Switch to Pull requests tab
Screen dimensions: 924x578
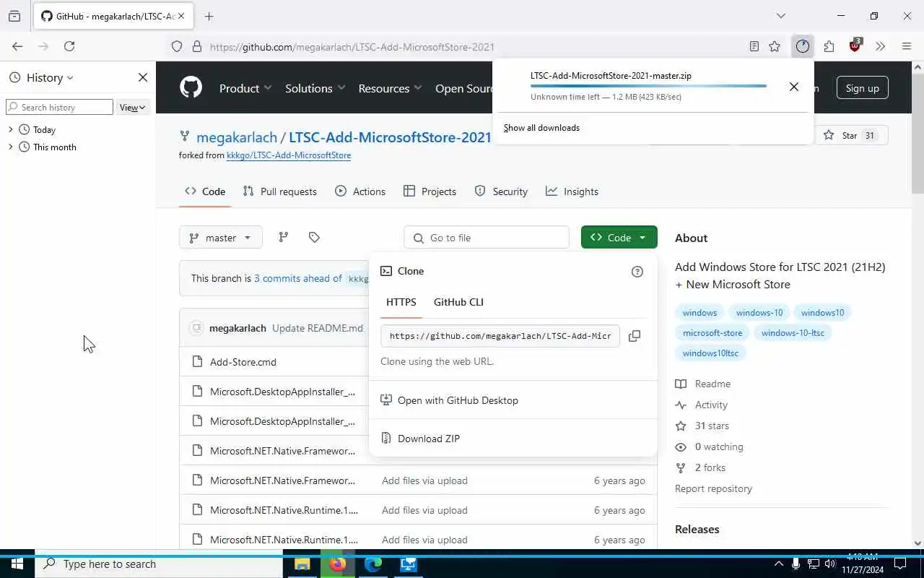(280, 191)
